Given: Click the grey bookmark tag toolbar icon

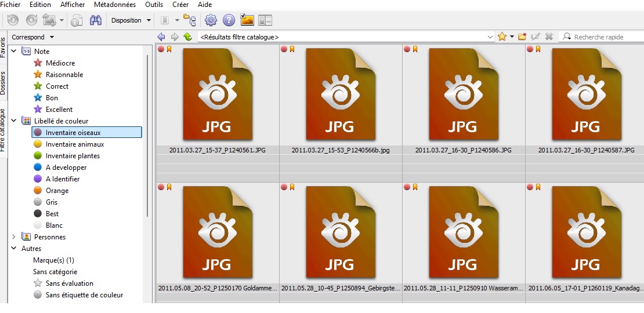Looking at the screenshot, I should point(165,20).
